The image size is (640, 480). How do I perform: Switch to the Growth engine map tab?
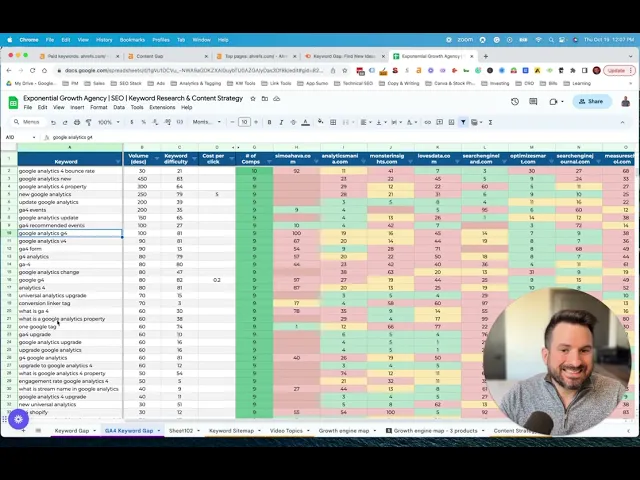pyautogui.click(x=344, y=431)
